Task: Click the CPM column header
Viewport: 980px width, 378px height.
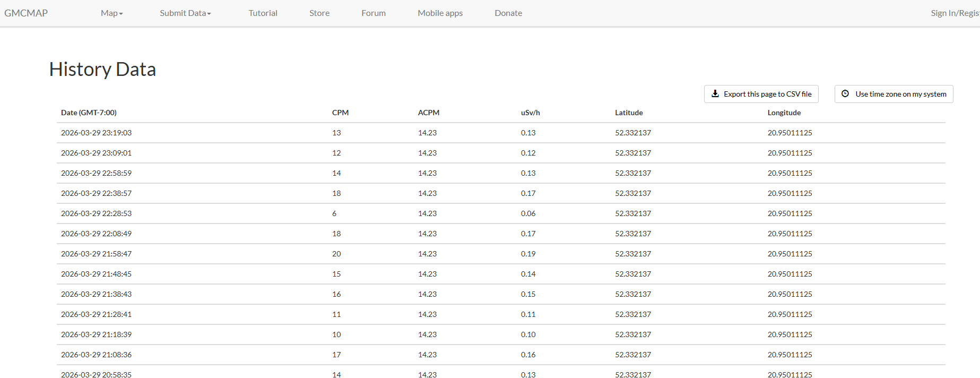Action: 340,113
